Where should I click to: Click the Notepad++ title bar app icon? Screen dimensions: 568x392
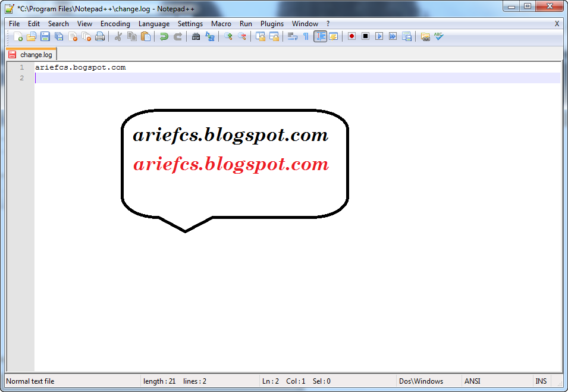pyautogui.click(x=10, y=8)
